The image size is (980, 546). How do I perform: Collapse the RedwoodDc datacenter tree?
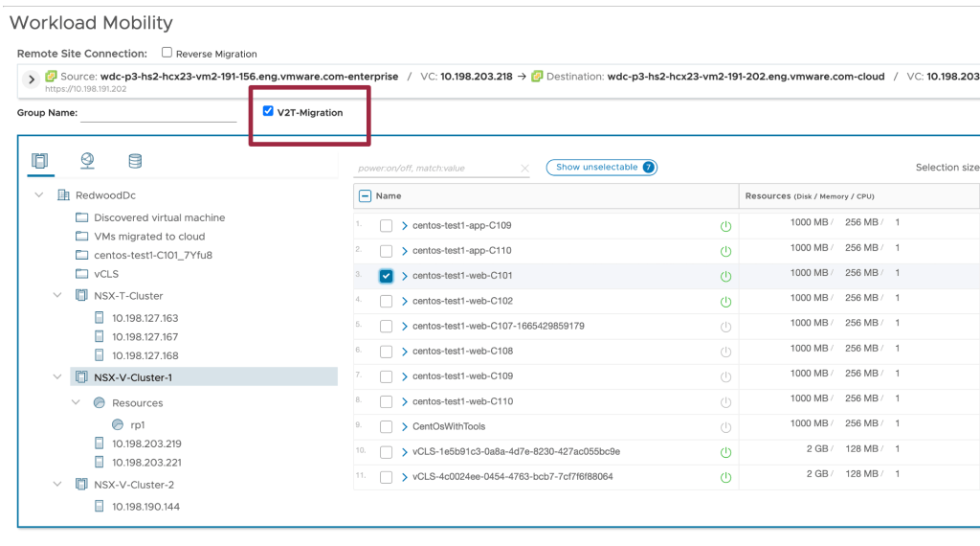pos(39,195)
